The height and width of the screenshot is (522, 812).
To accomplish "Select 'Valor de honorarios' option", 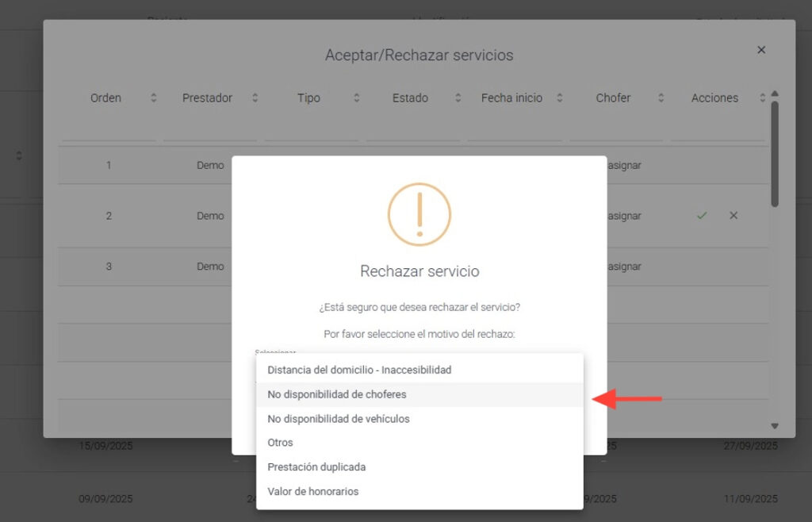I will 312,492.
